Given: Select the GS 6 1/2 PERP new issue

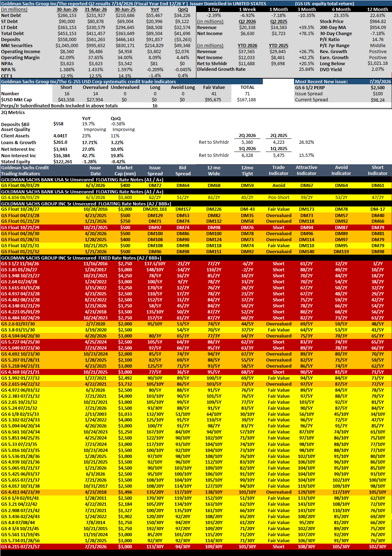Looking at the screenshot, I should 310,87.
